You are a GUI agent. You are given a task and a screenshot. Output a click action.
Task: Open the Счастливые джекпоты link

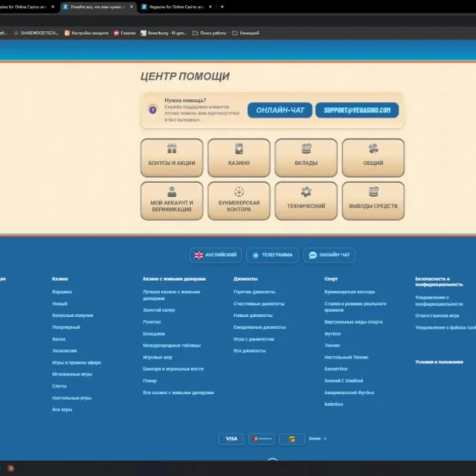pyautogui.click(x=259, y=303)
